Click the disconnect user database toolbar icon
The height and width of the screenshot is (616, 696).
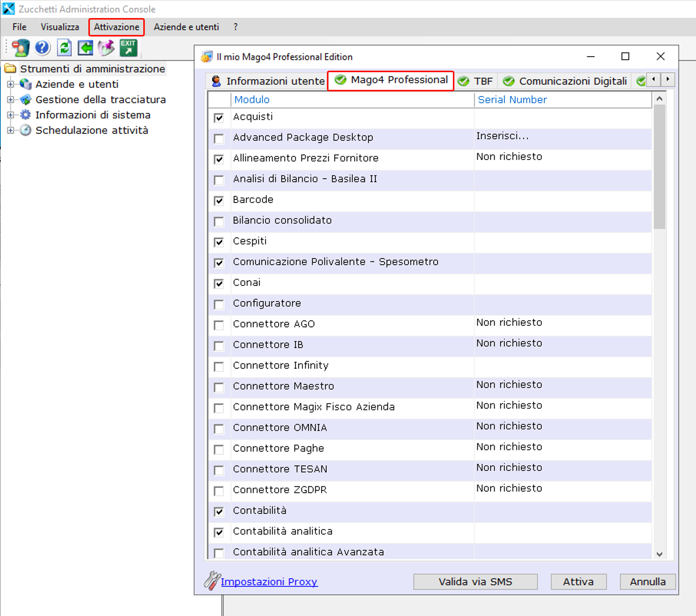pyautogui.click(x=20, y=48)
